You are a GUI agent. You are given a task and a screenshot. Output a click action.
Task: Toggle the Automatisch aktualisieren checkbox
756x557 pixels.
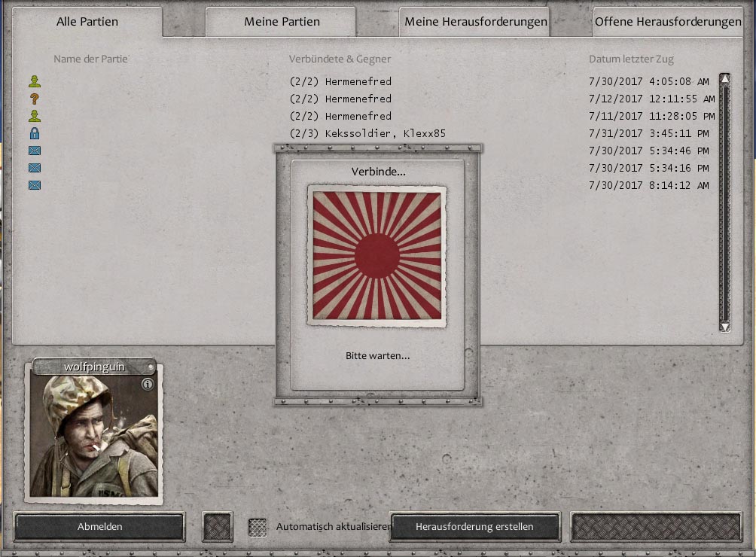(x=258, y=528)
